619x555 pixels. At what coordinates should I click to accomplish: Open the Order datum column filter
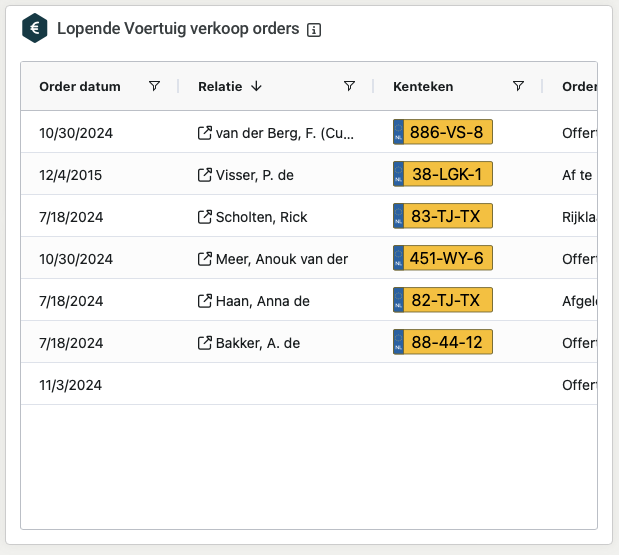(154, 86)
